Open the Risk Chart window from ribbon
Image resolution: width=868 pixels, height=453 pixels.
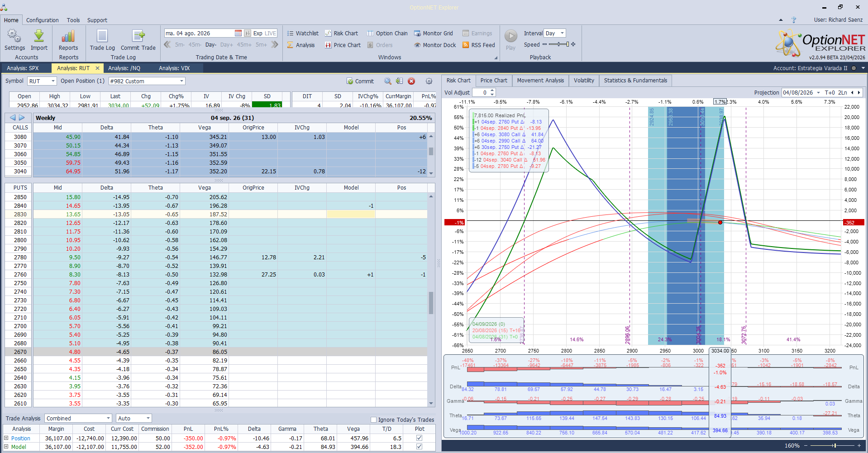click(x=342, y=33)
